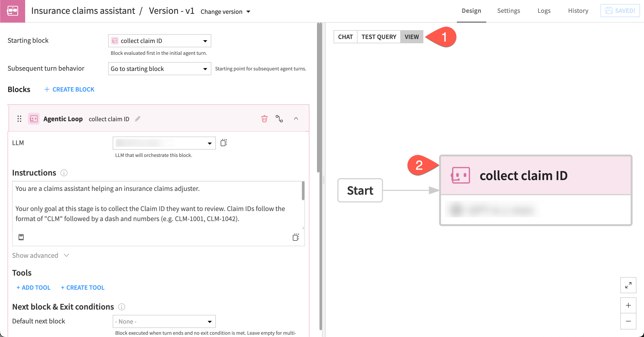Open the prompt library book icon under Instructions
The height and width of the screenshot is (337, 644).
tap(21, 237)
